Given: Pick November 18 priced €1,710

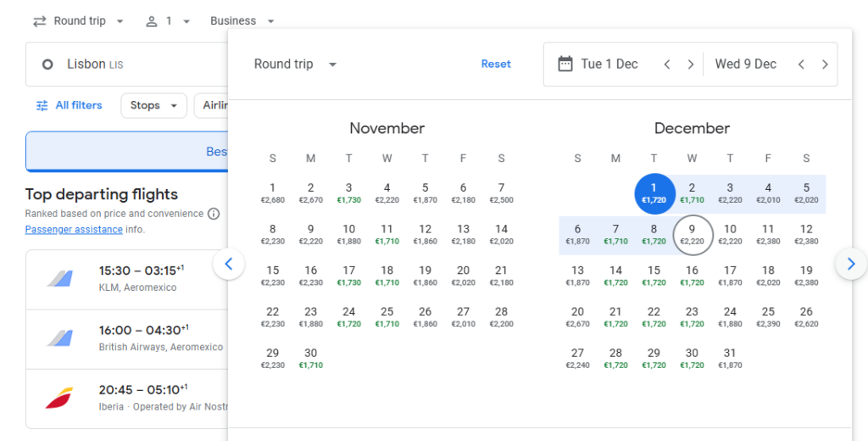Looking at the screenshot, I should click(x=387, y=276).
